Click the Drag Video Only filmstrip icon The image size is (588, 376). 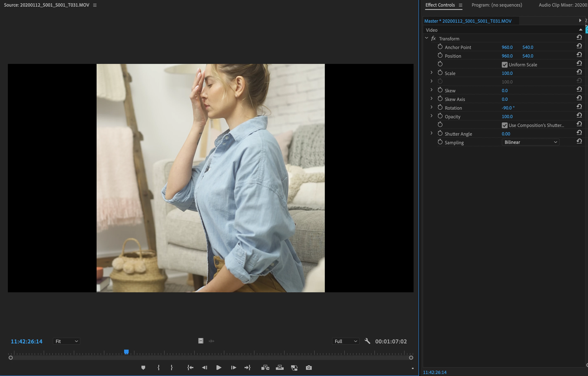click(201, 341)
